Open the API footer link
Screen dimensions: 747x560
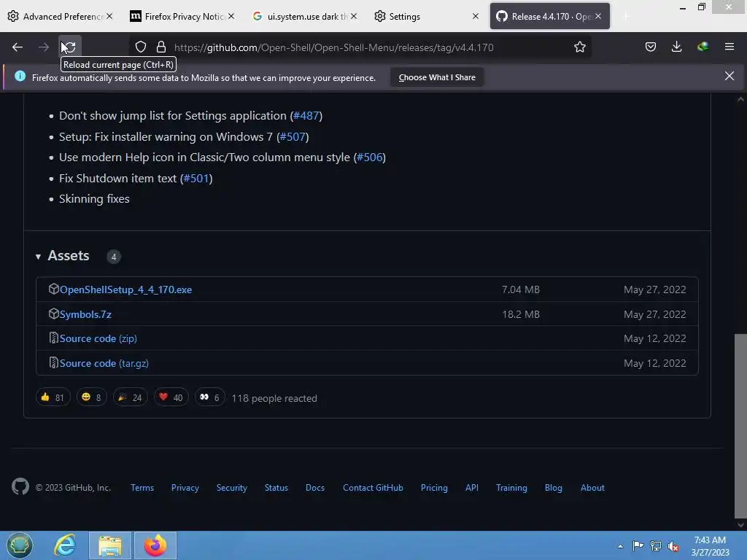point(472,488)
